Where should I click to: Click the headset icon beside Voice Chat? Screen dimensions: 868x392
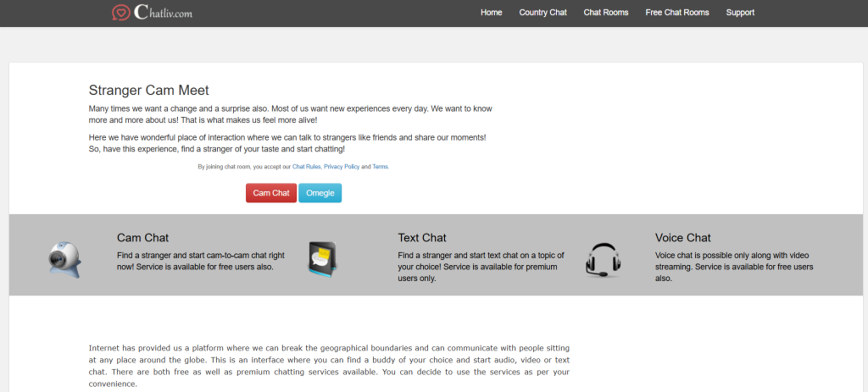point(603,260)
